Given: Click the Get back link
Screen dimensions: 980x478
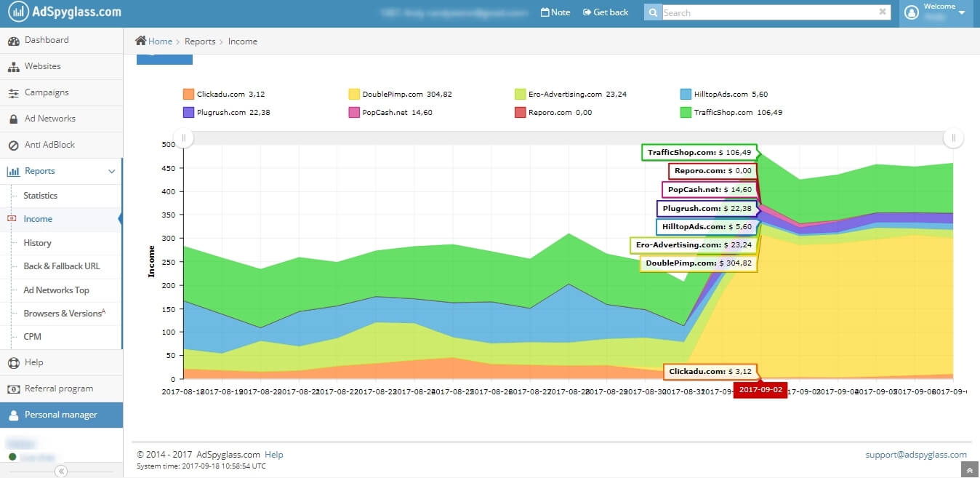Looking at the screenshot, I should point(605,12).
